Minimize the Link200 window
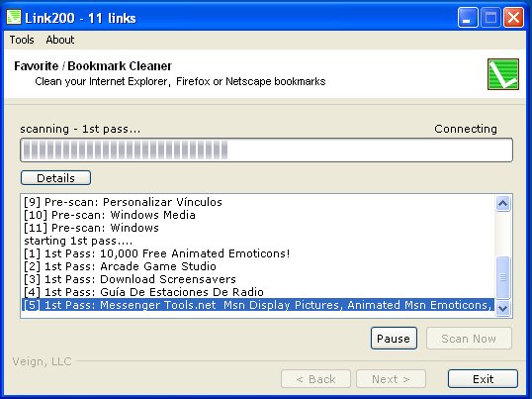This screenshot has width=532, height=399. tap(468, 18)
